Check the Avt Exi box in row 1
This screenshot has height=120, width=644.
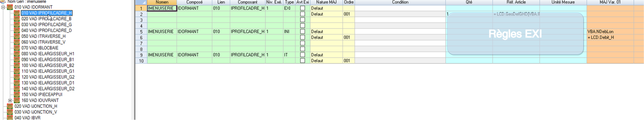pos(302,8)
